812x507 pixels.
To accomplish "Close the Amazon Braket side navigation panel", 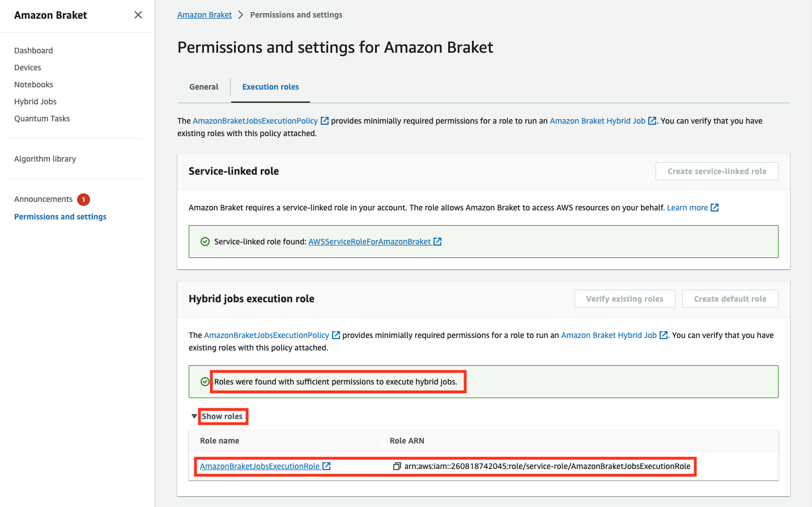I will coord(138,15).
